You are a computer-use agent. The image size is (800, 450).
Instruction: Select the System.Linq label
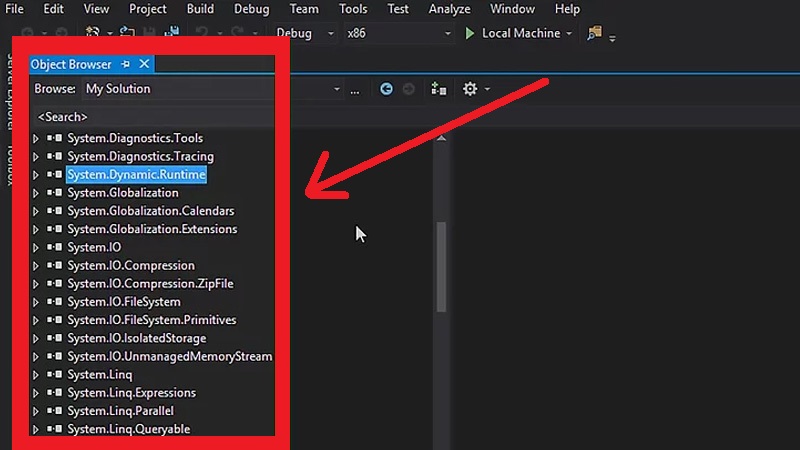99,374
